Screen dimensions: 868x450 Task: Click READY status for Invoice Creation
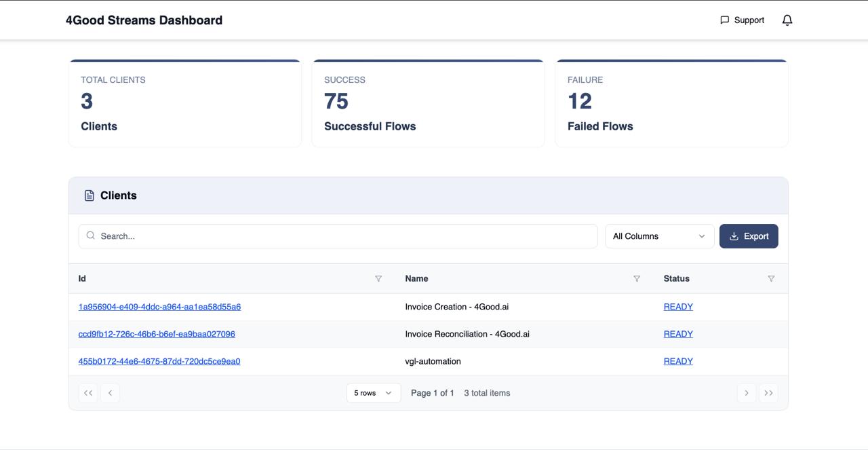tap(678, 307)
